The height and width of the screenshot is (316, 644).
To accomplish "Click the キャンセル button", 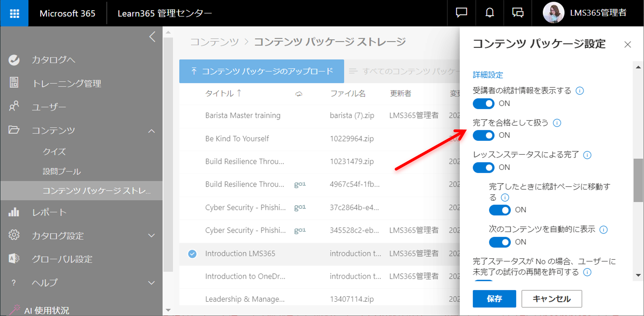I will [551, 299].
